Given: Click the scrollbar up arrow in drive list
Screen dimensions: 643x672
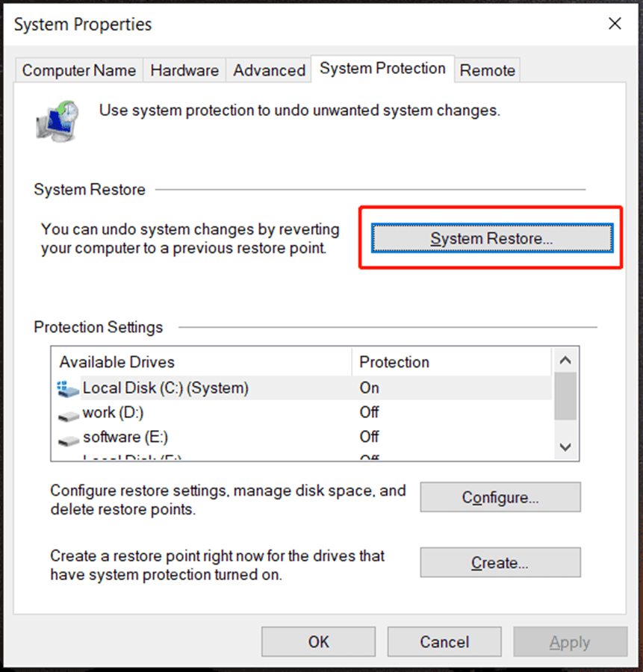Looking at the screenshot, I should (565, 360).
